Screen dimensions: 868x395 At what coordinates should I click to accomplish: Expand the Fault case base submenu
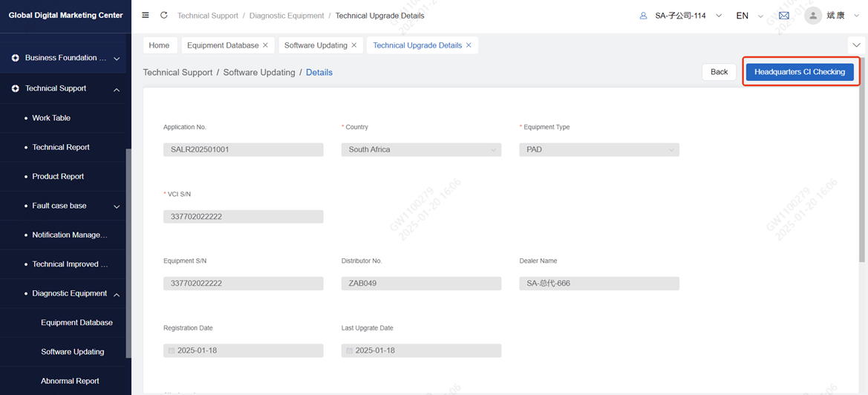tap(117, 206)
